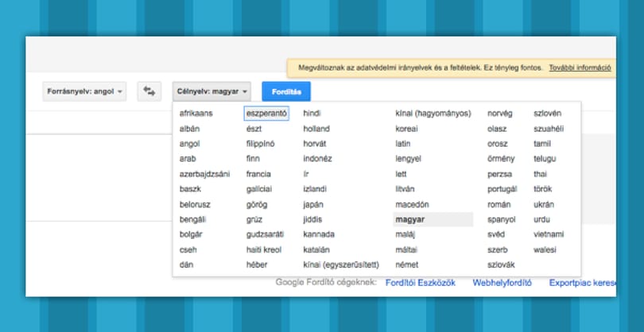Select német language
The image size is (644, 332).
pyautogui.click(x=406, y=264)
